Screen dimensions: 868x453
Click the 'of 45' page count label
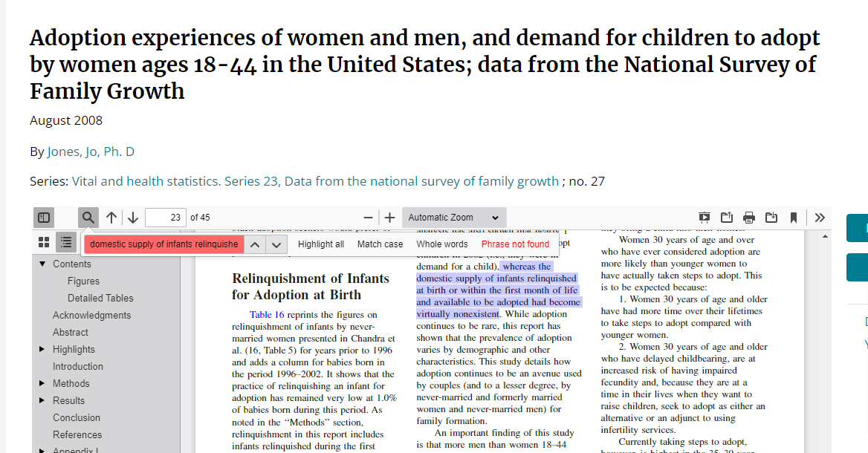(x=200, y=218)
